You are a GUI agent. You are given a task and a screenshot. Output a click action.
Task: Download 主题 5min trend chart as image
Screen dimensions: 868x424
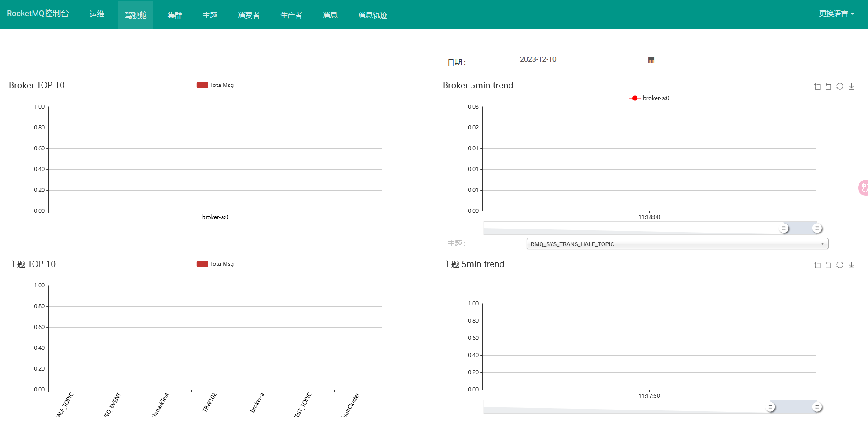851,265
